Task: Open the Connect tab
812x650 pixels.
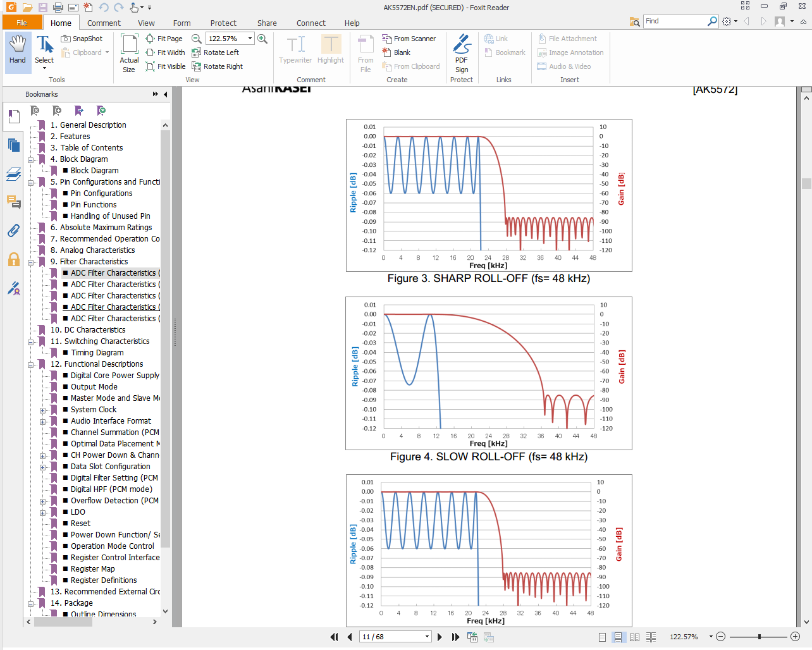Action: point(311,23)
